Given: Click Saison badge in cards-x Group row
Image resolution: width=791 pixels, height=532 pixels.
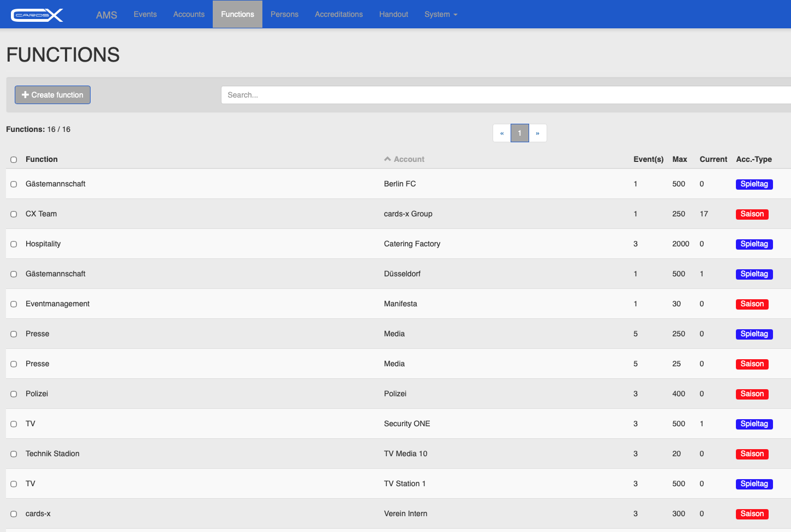Looking at the screenshot, I should [x=752, y=214].
